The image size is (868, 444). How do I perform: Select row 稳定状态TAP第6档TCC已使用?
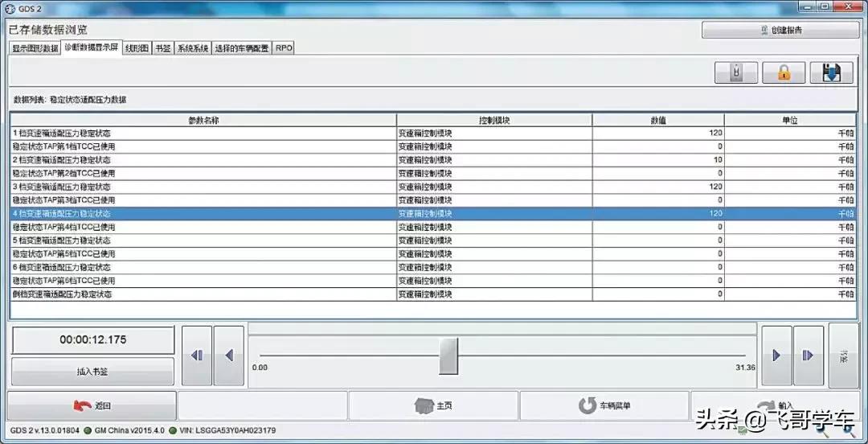433,281
